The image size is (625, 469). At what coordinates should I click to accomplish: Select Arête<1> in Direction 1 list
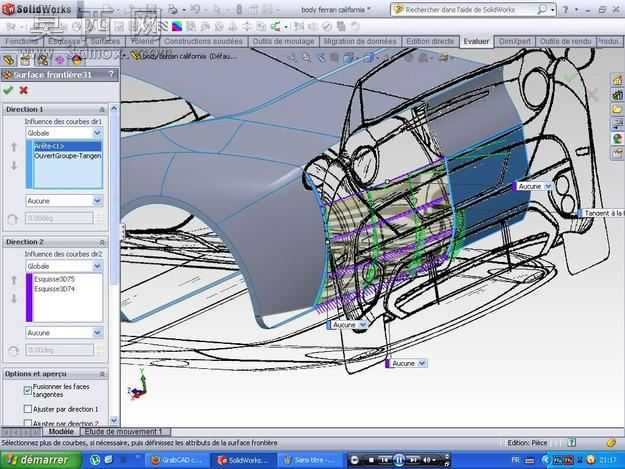[67, 146]
